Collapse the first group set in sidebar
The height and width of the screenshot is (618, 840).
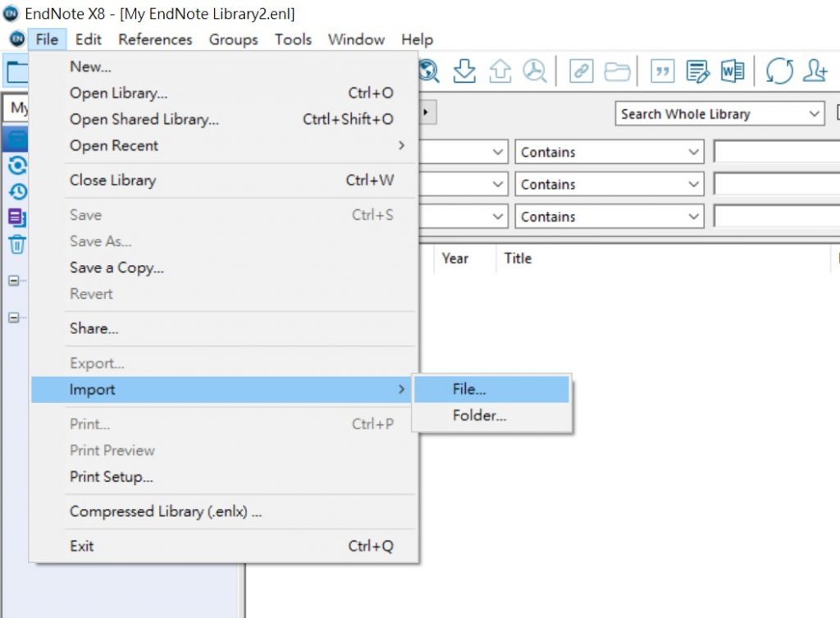tap(14, 281)
